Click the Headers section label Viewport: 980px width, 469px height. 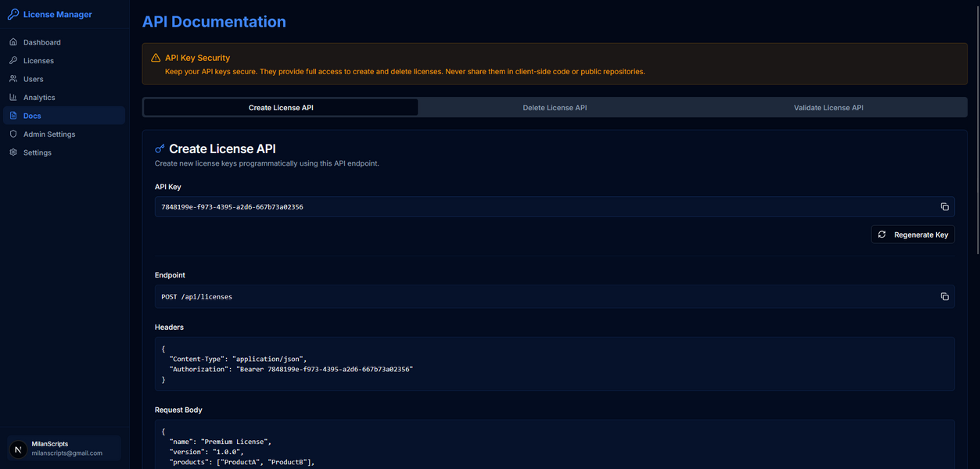click(169, 327)
